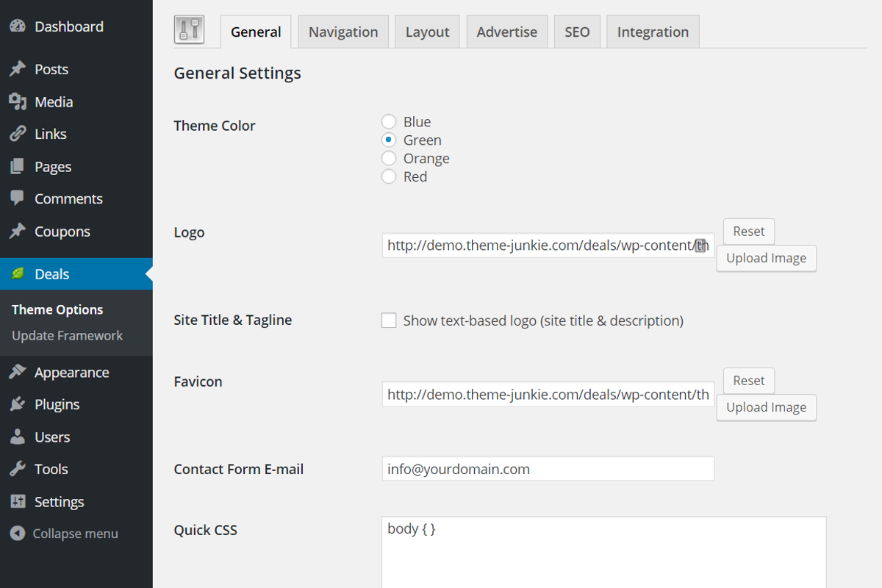The width and height of the screenshot is (882, 588).
Task: Open Plugins menu item
Action: click(x=76, y=404)
